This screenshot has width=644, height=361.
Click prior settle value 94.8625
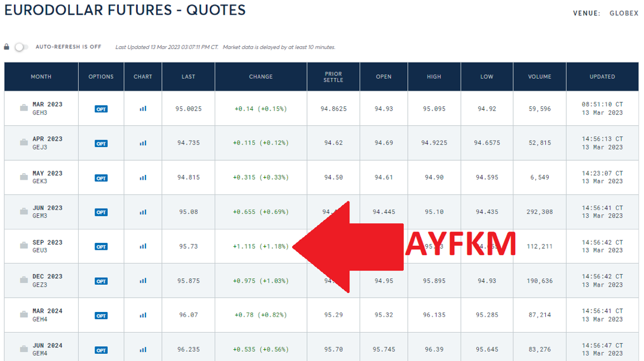(334, 109)
